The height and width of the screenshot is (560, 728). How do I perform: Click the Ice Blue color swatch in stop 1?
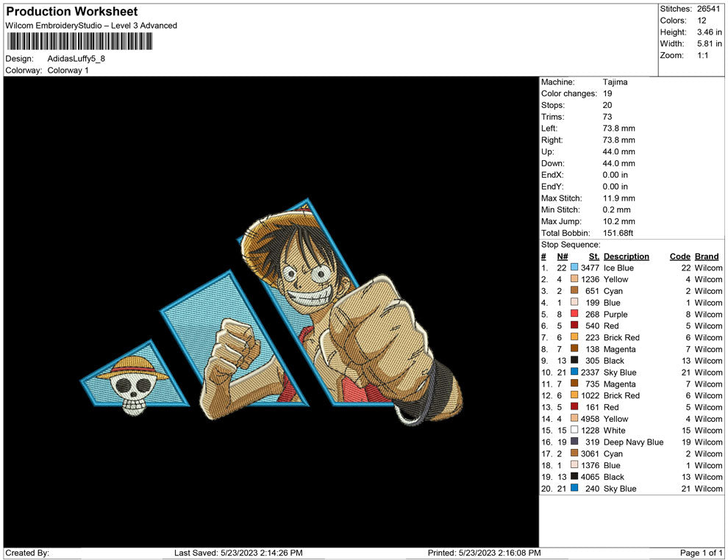tap(574, 268)
